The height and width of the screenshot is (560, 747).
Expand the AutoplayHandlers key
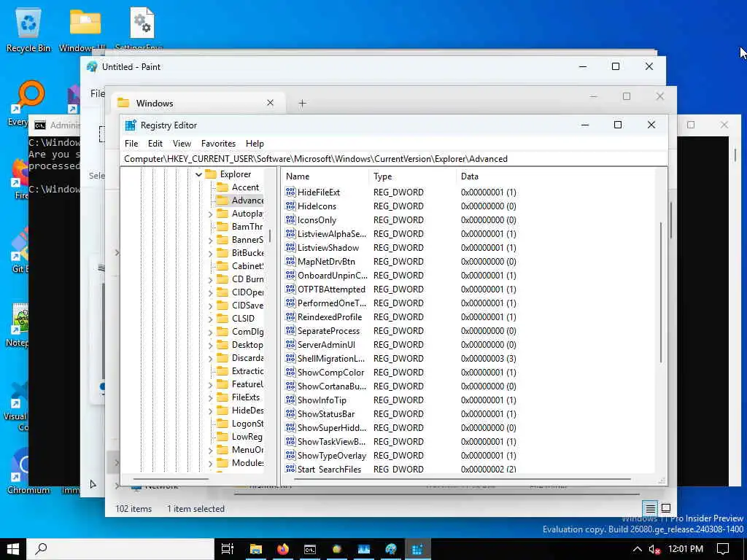coord(210,214)
